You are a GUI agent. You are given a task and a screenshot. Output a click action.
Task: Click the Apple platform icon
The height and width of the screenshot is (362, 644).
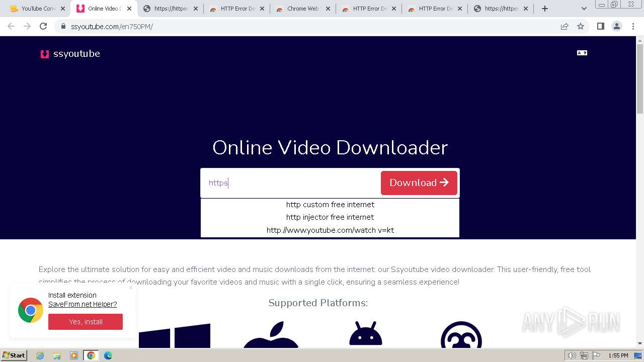pos(271,335)
